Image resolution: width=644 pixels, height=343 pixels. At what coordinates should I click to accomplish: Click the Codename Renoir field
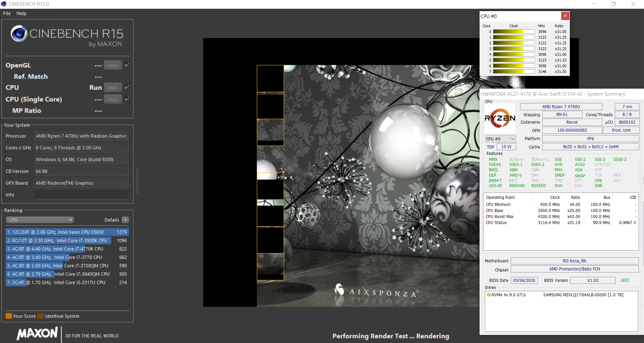pos(572,122)
